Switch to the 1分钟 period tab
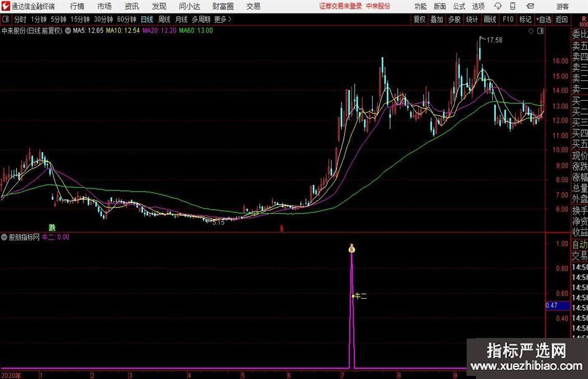This screenshot has width=588, height=379. tap(39, 19)
